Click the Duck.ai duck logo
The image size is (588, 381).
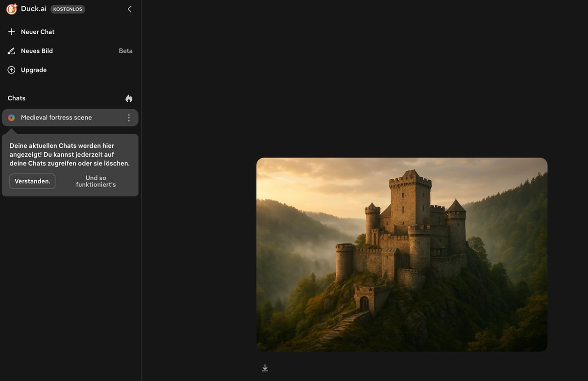coord(12,9)
